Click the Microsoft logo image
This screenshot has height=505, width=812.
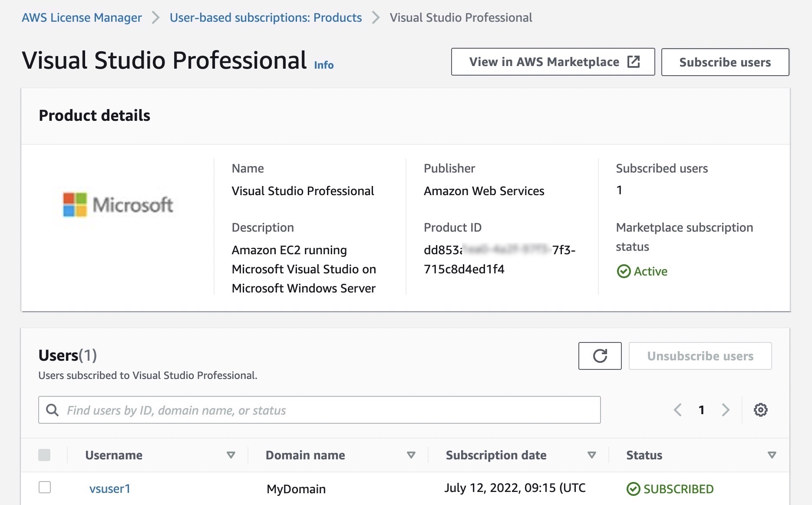(x=118, y=205)
